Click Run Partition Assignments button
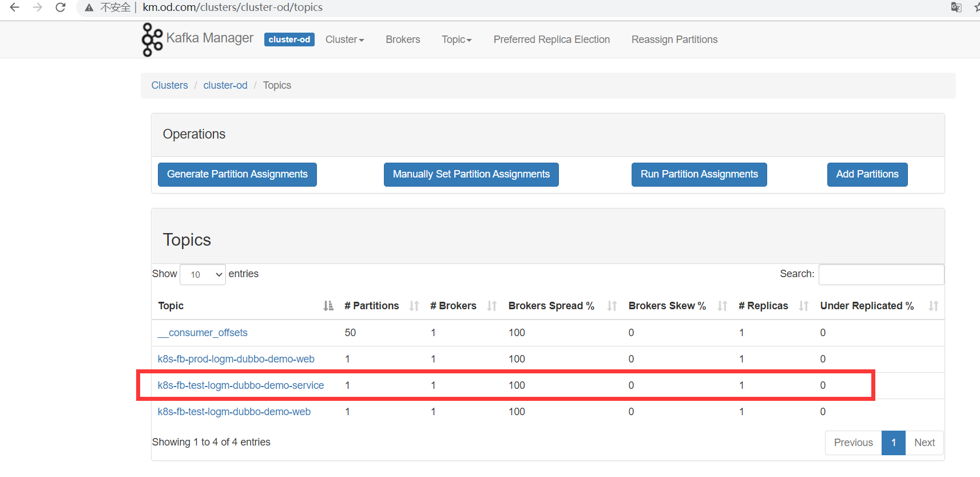 pyautogui.click(x=699, y=175)
